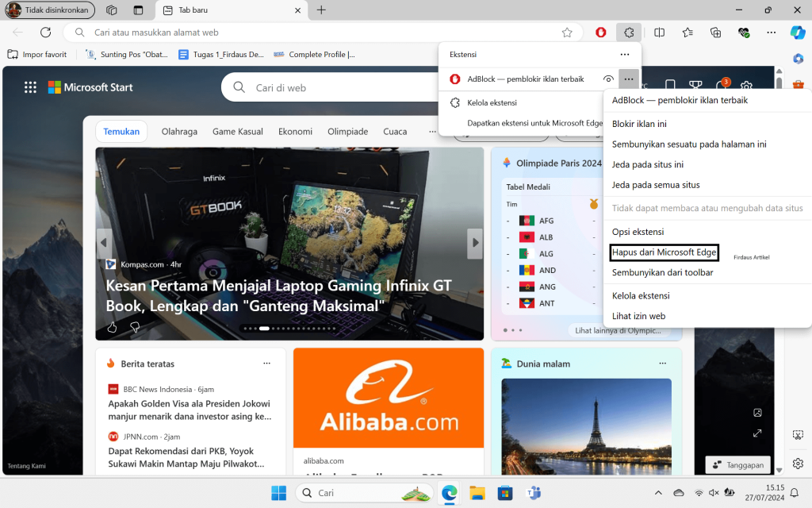The width and height of the screenshot is (812, 508).
Task: Open AdBlock's three-dot more actions button
Action: coord(629,79)
